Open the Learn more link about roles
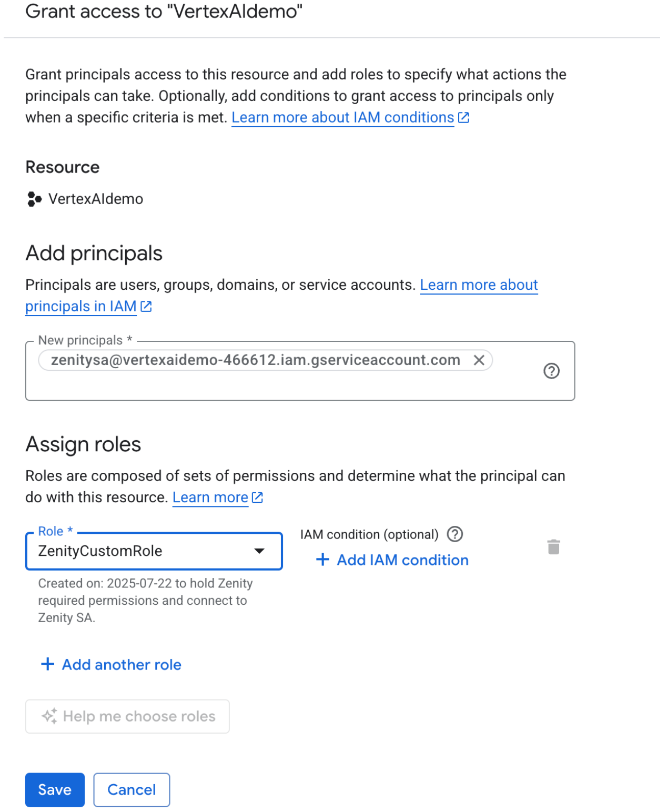This screenshot has height=812, width=667. 210,498
